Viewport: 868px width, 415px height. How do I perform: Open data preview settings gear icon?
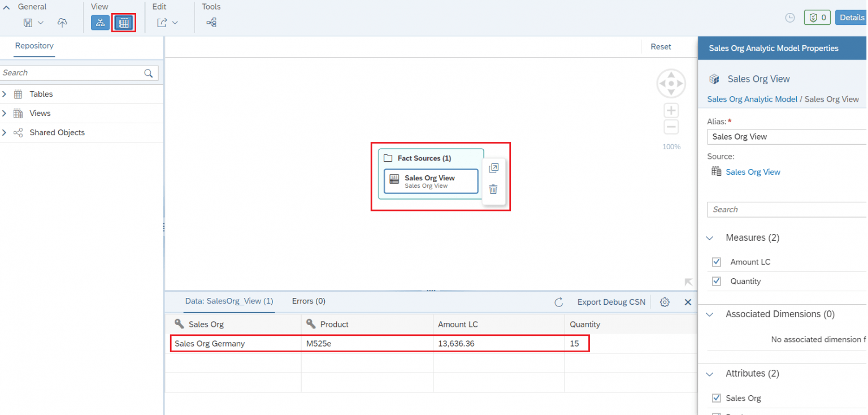coord(665,302)
